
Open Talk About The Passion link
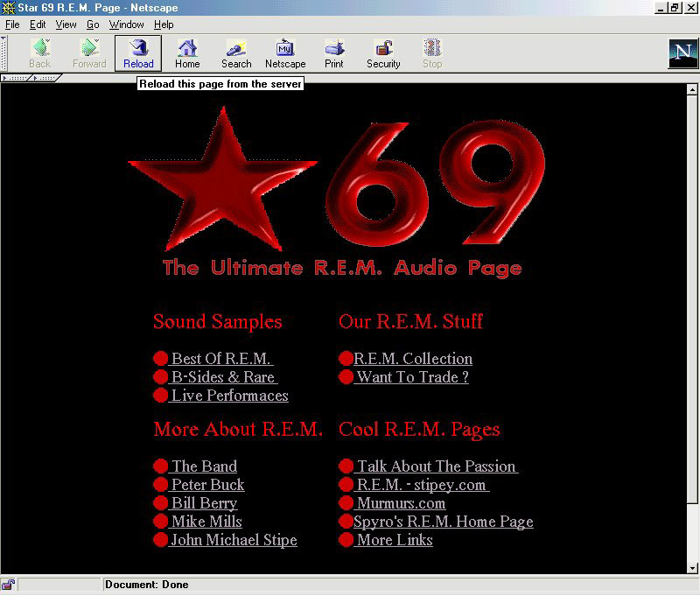coord(436,466)
